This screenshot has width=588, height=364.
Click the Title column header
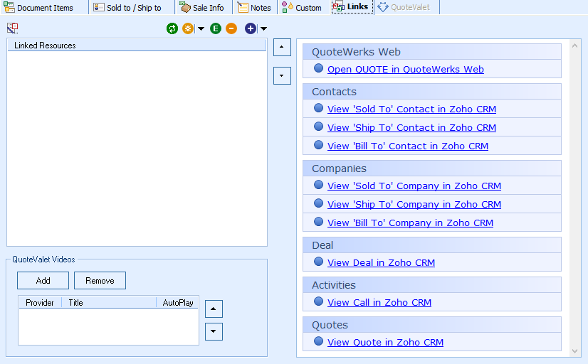[109, 303]
